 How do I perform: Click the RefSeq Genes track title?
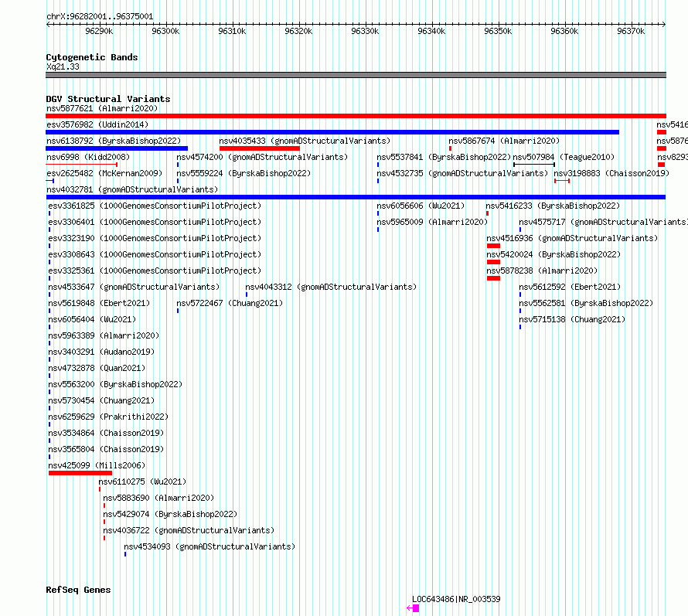(x=78, y=590)
